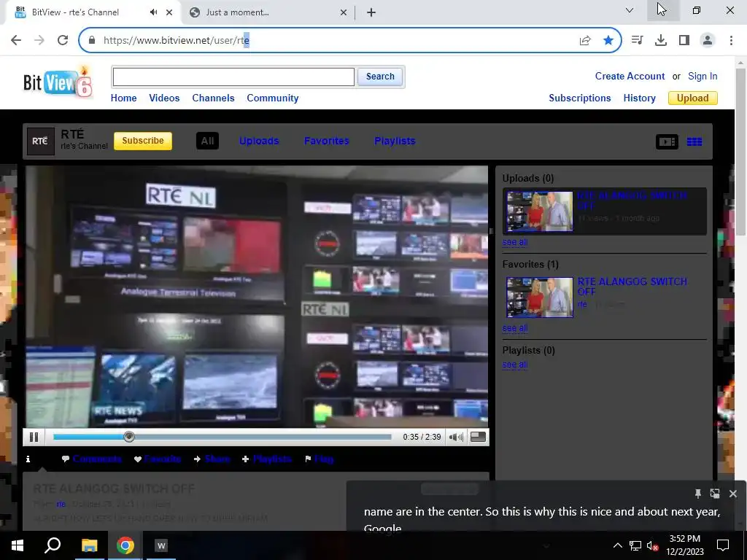Viewport: 747px width, 560px height.
Task: Open the media control icon in Chrome toolbar
Action: click(637, 40)
